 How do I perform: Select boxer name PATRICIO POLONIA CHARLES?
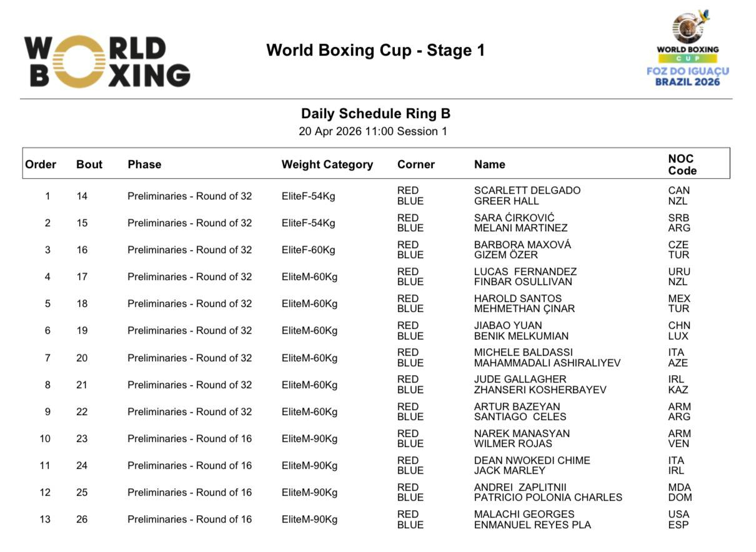pyautogui.click(x=548, y=498)
